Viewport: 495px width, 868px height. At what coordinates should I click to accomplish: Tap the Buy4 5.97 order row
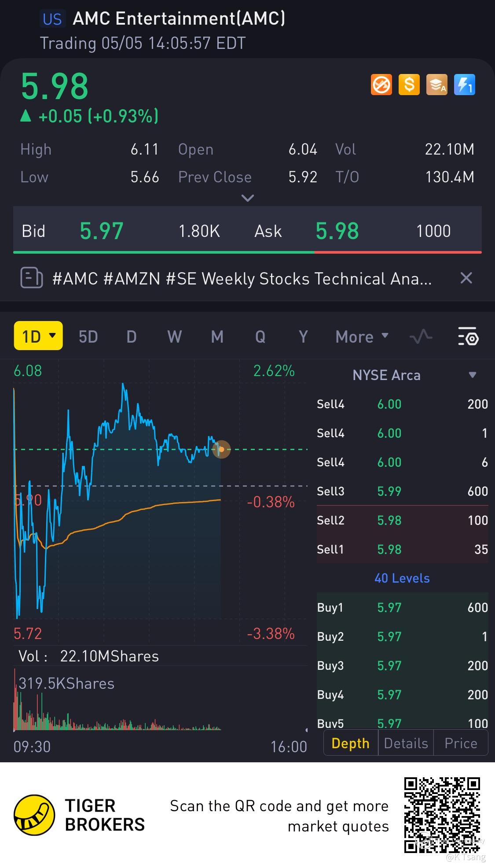pyautogui.click(x=402, y=694)
